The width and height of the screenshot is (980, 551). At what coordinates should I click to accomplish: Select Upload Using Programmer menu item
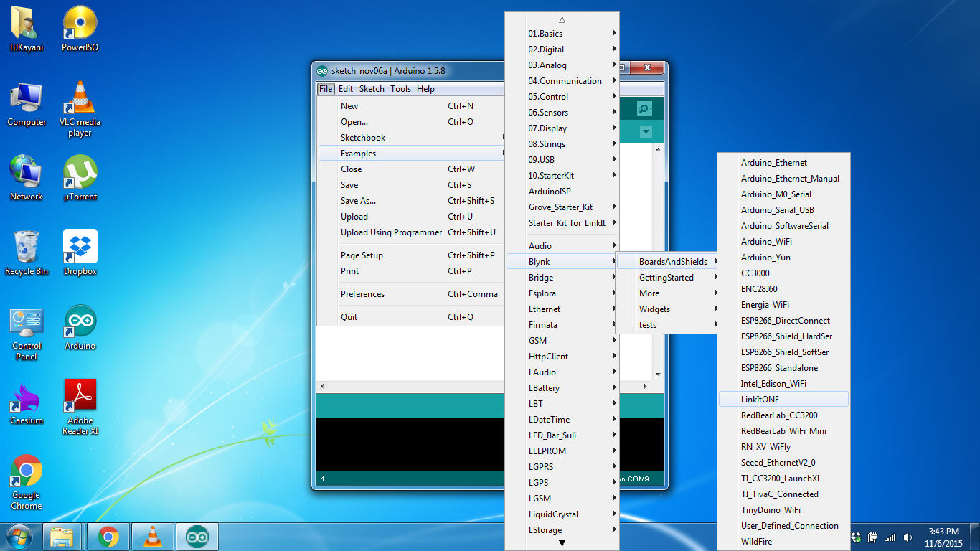pyautogui.click(x=412, y=232)
